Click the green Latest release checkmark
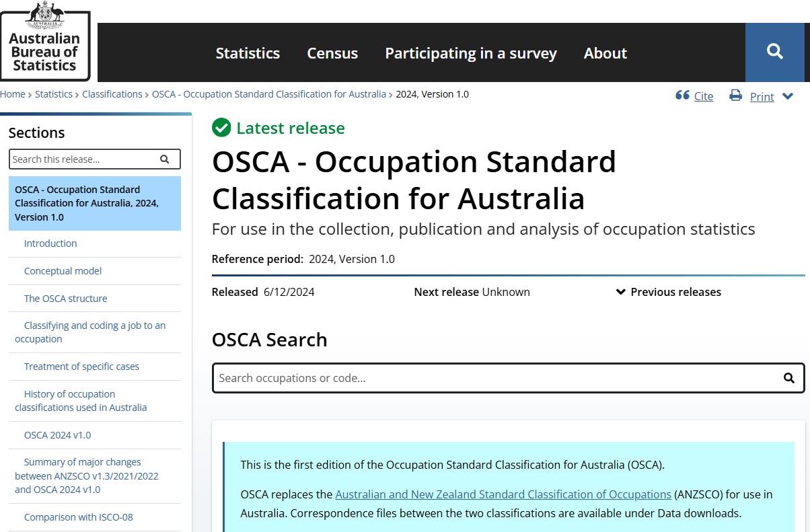This screenshot has width=810, height=532. (221, 128)
